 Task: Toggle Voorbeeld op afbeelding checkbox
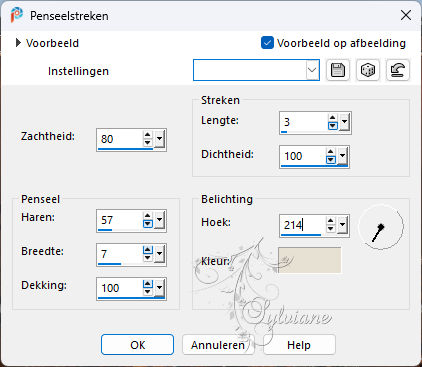point(267,43)
